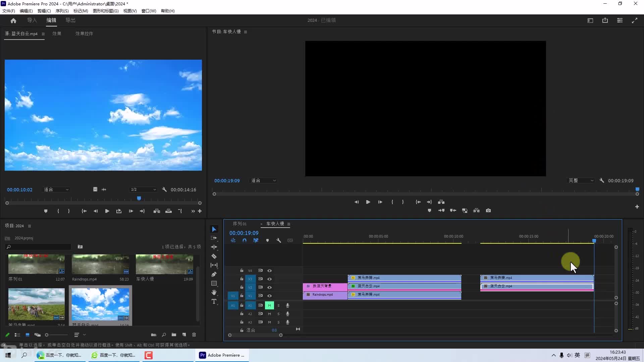644x362 pixels.
Task: Open the 序列(S) menu
Action: click(x=62, y=11)
